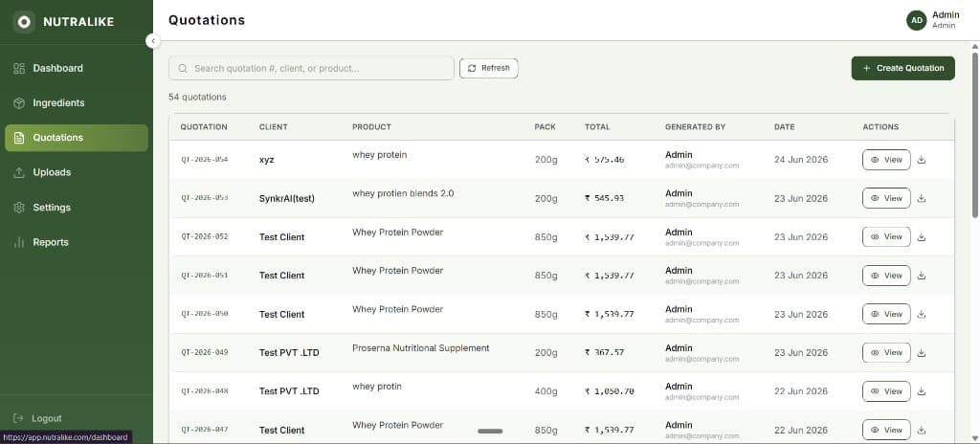Click the Refresh button
The height and width of the screenshot is (444, 980).
[x=489, y=68]
